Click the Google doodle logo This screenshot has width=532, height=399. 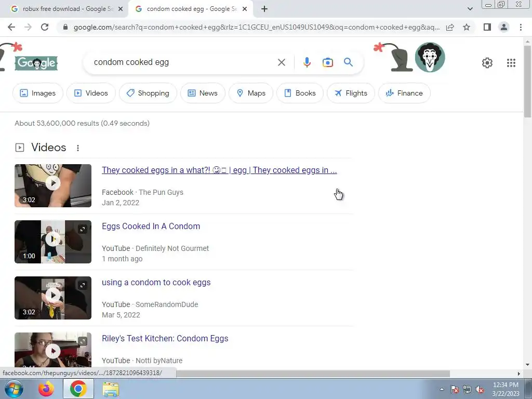tap(36, 63)
